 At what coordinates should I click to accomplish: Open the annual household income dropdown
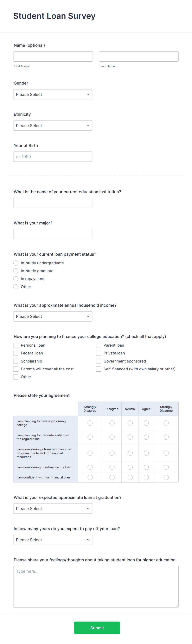(53, 316)
